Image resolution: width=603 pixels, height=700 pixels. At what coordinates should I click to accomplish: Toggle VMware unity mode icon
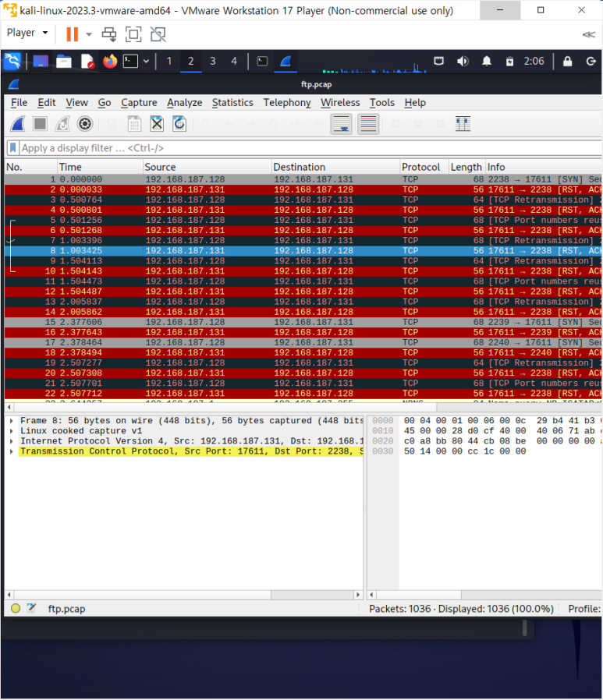(x=158, y=34)
